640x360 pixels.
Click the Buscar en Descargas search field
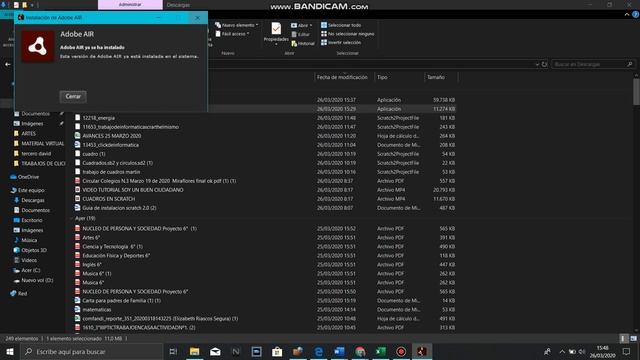pos(593,64)
